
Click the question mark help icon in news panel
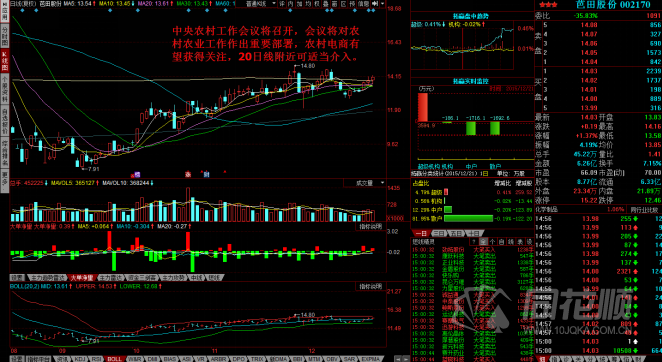point(474,242)
